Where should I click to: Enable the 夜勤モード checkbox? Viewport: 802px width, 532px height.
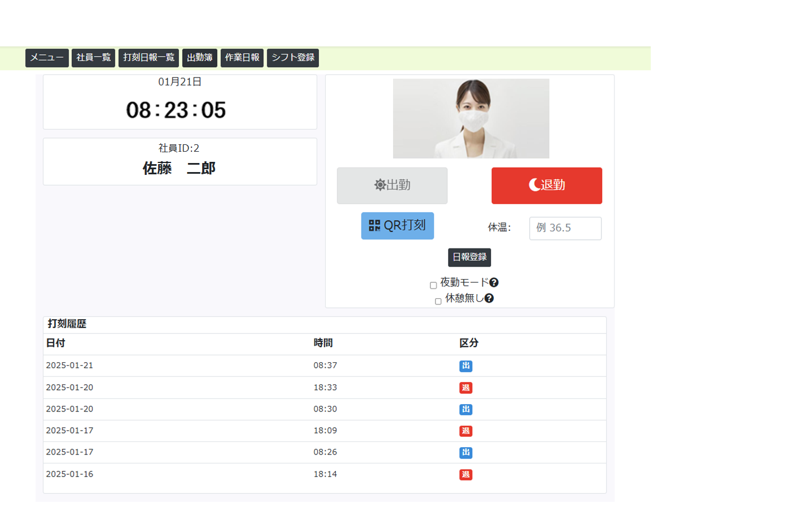433,285
